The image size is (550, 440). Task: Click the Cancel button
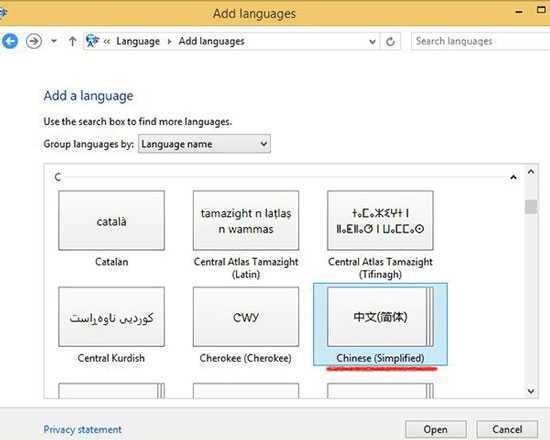click(507, 429)
